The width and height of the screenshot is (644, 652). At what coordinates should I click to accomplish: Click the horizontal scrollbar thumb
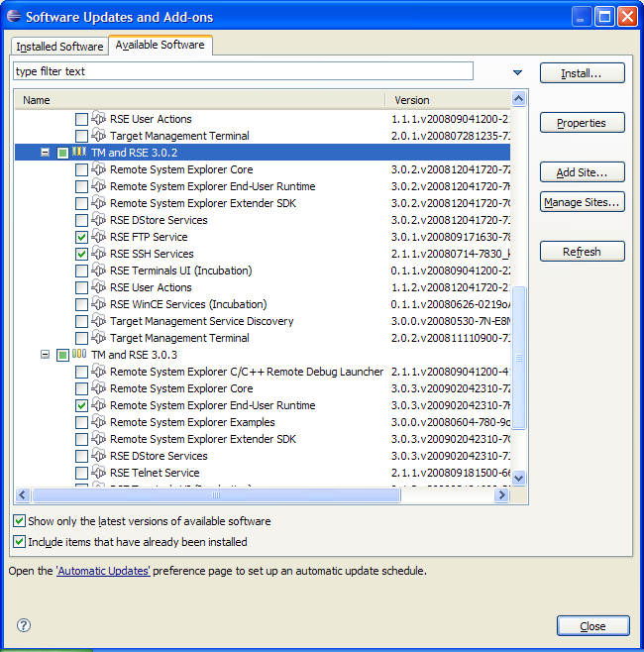click(x=216, y=494)
